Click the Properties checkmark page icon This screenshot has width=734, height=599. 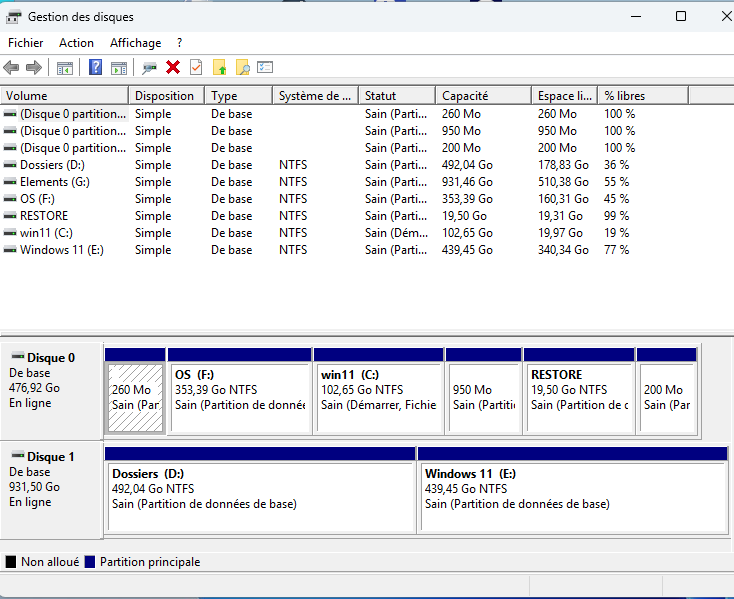point(196,67)
